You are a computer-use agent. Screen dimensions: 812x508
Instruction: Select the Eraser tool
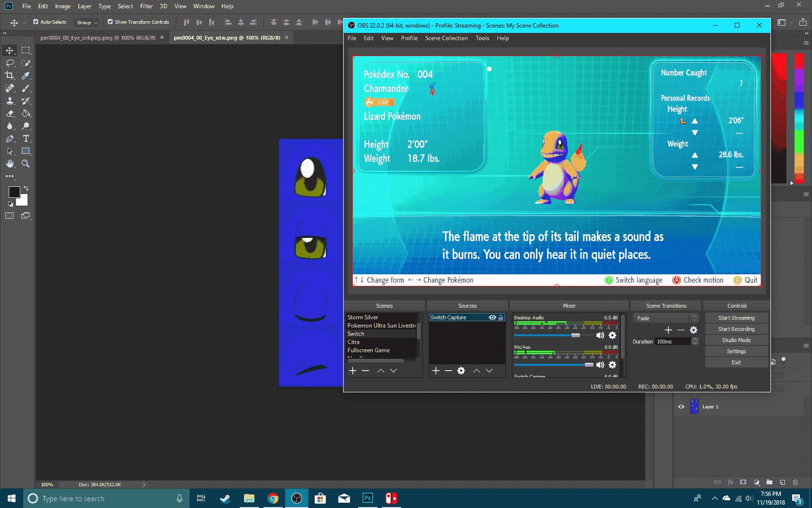10,113
